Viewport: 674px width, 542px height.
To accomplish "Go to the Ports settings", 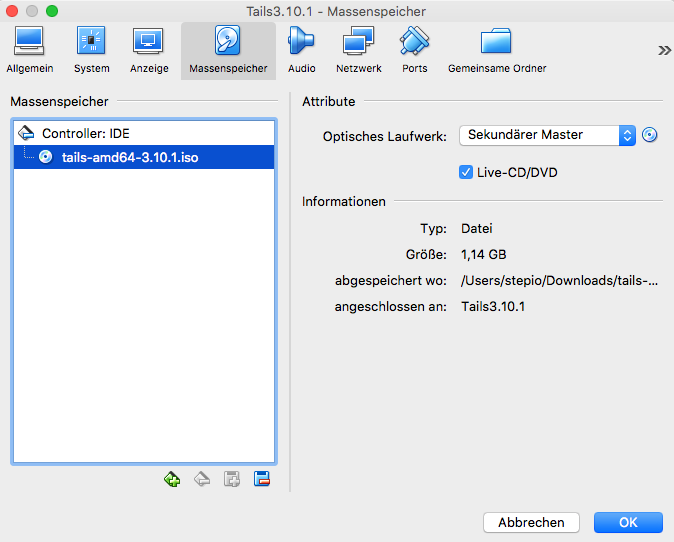I will pyautogui.click(x=414, y=50).
